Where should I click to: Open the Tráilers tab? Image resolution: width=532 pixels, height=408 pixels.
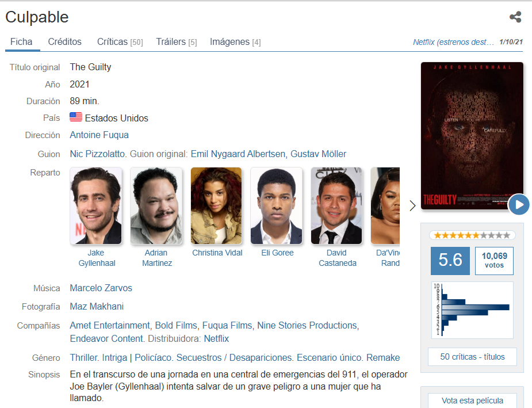click(176, 42)
